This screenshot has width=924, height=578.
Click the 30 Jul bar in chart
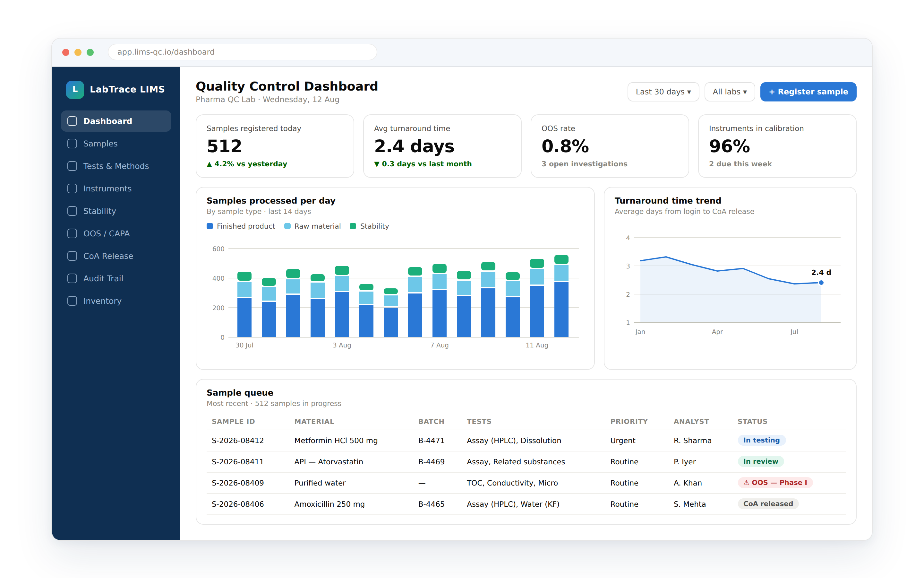tap(244, 304)
